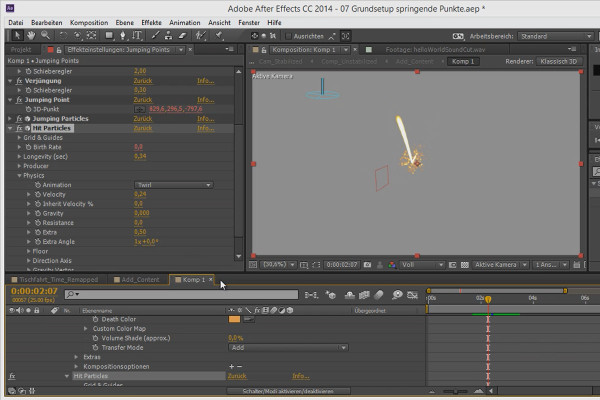Select the Pen tool
The height and width of the screenshot is (400, 600).
click(123, 36)
